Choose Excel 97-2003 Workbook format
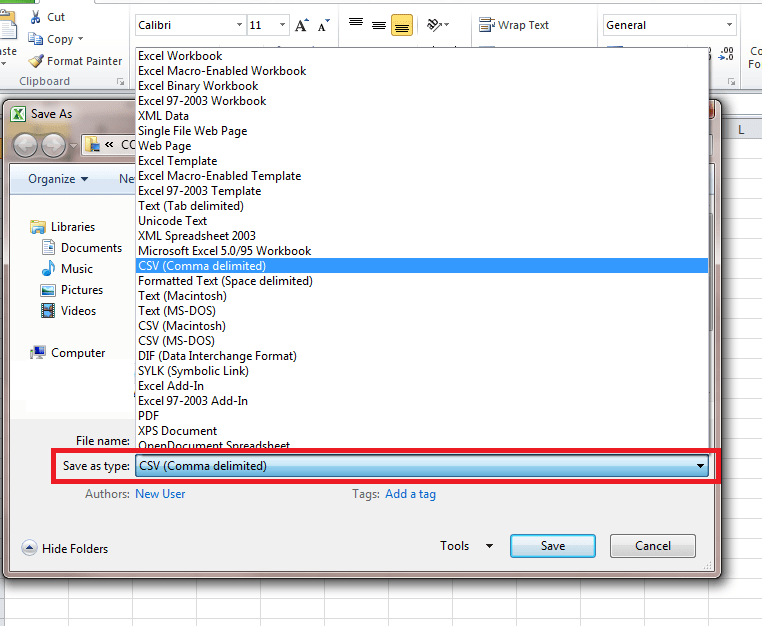Image resolution: width=762 pixels, height=626 pixels. [421, 101]
